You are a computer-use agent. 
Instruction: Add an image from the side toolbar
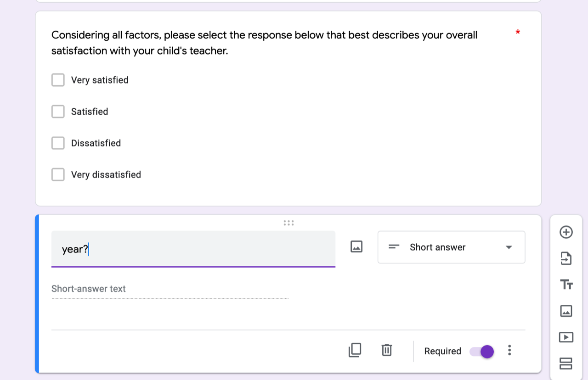pyautogui.click(x=566, y=311)
